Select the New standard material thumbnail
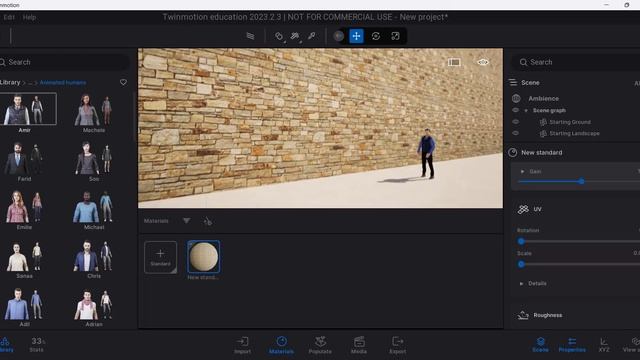The image size is (640, 360). [x=203, y=257]
